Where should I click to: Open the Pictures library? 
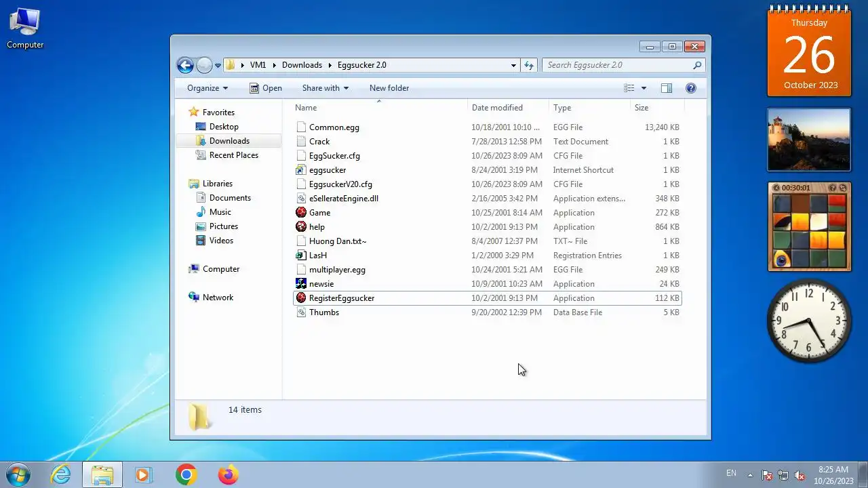pyautogui.click(x=224, y=226)
